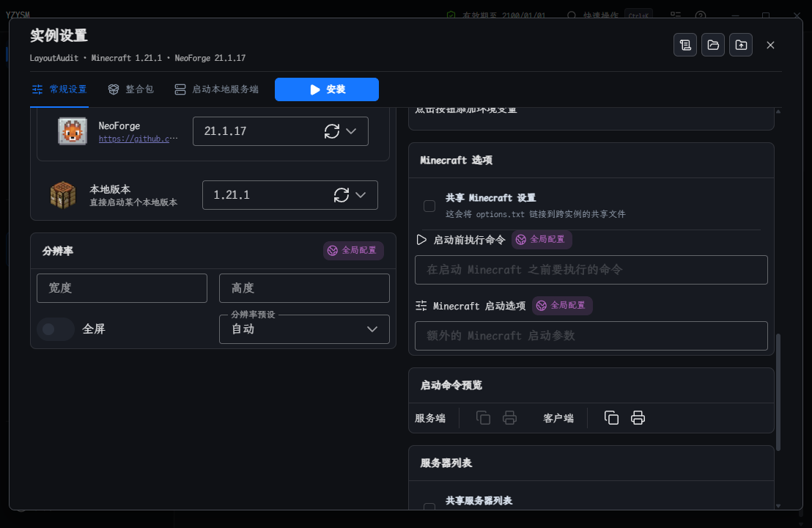This screenshot has width=812, height=528.
Task: Click the 本地版本 crafting table icon
Action: coord(63,195)
